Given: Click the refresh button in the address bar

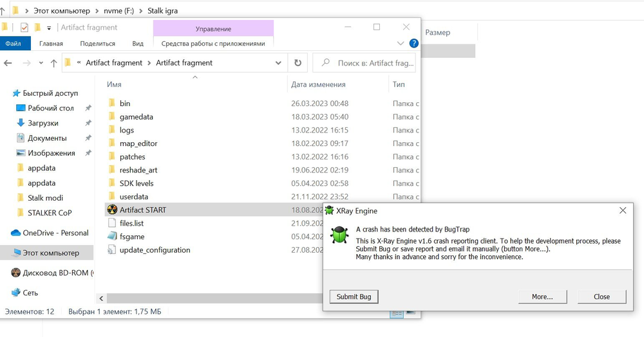Looking at the screenshot, I should click(x=298, y=63).
